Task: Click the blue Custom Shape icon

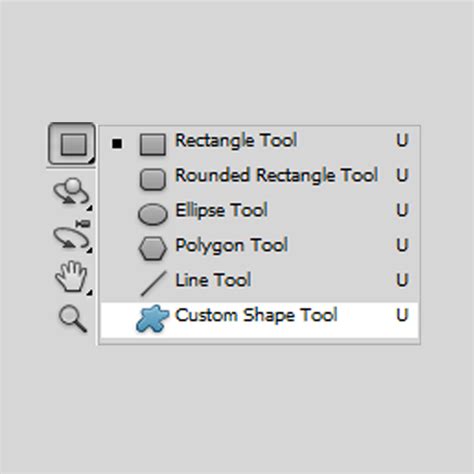Action: [x=152, y=318]
